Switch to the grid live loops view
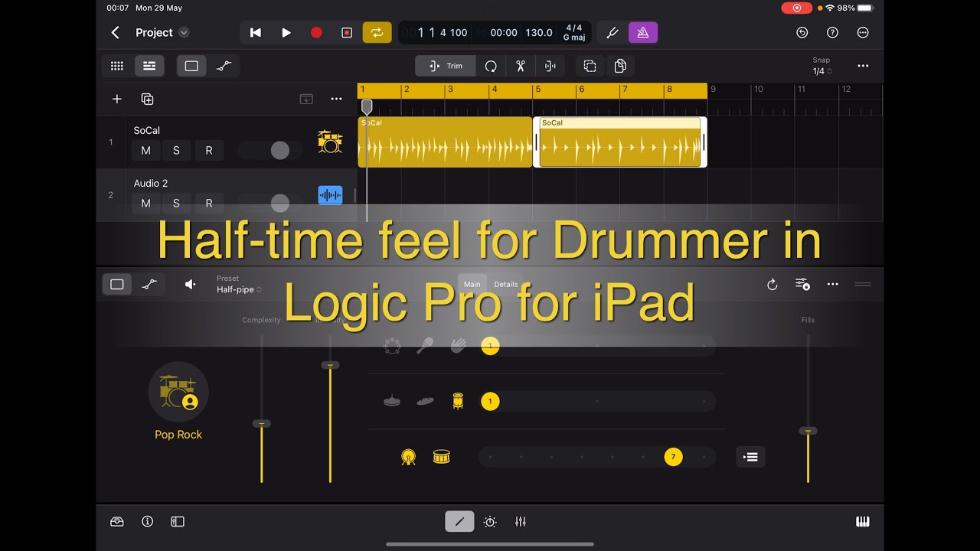The width and height of the screenshot is (980, 551). click(117, 66)
